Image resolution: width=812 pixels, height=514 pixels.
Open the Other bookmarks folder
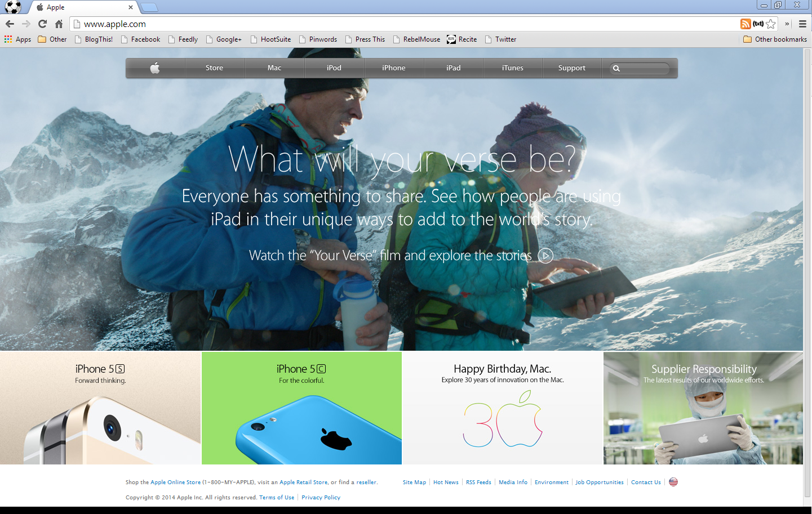click(x=775, y=39)
